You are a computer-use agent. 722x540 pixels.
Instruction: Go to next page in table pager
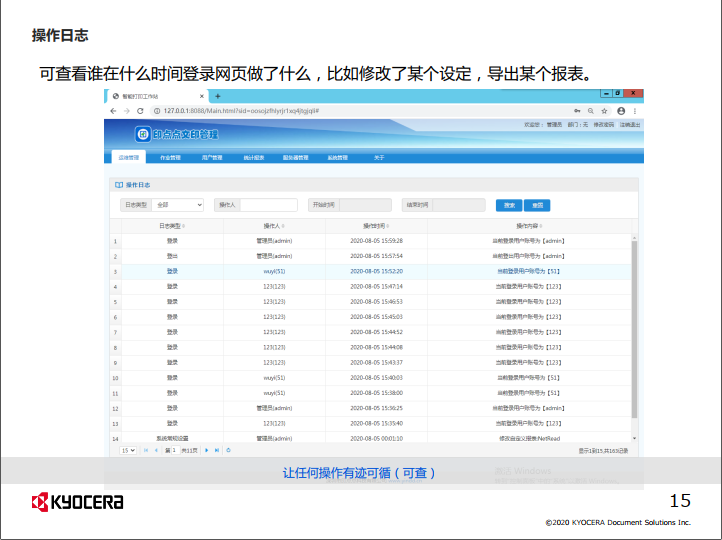[206, 451]
